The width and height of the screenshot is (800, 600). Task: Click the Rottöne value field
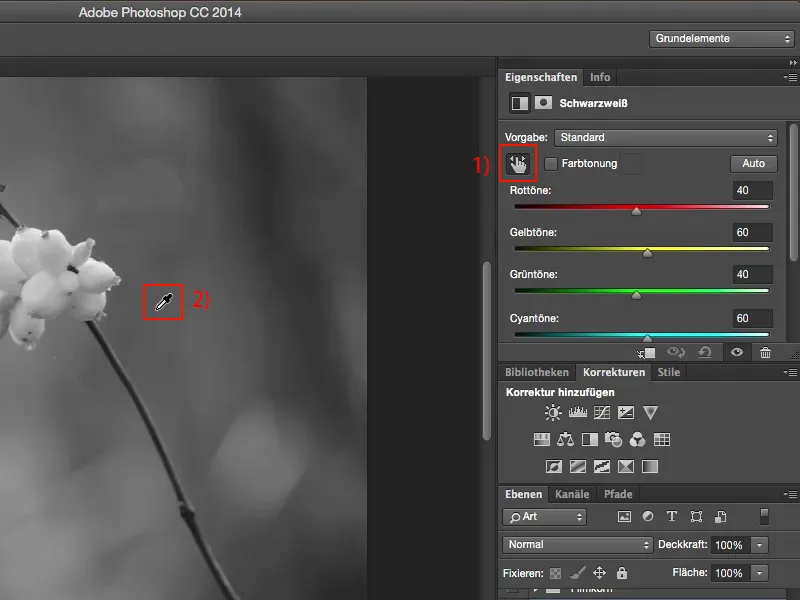(753, 190)
